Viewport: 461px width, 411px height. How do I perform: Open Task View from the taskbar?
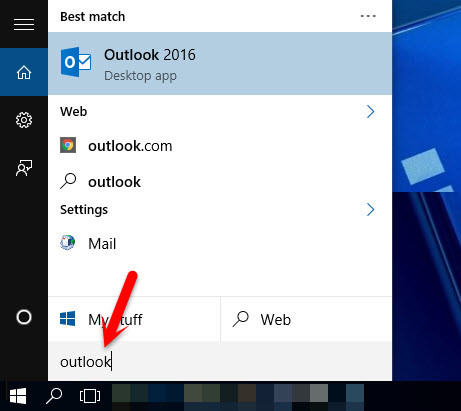[x=90, y=396]
